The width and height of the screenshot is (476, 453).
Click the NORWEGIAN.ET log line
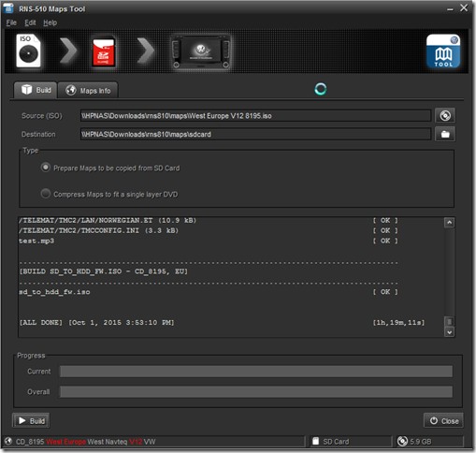pos(209,220)
